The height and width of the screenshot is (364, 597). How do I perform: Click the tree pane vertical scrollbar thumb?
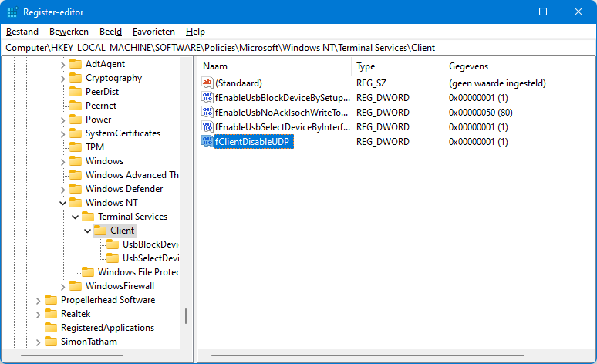click(186, 316)
